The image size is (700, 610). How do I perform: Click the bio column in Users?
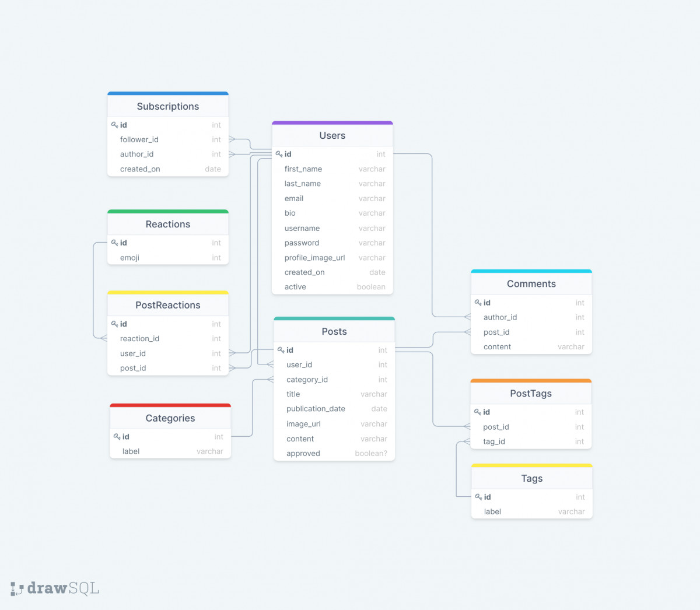tap(332, 213)
